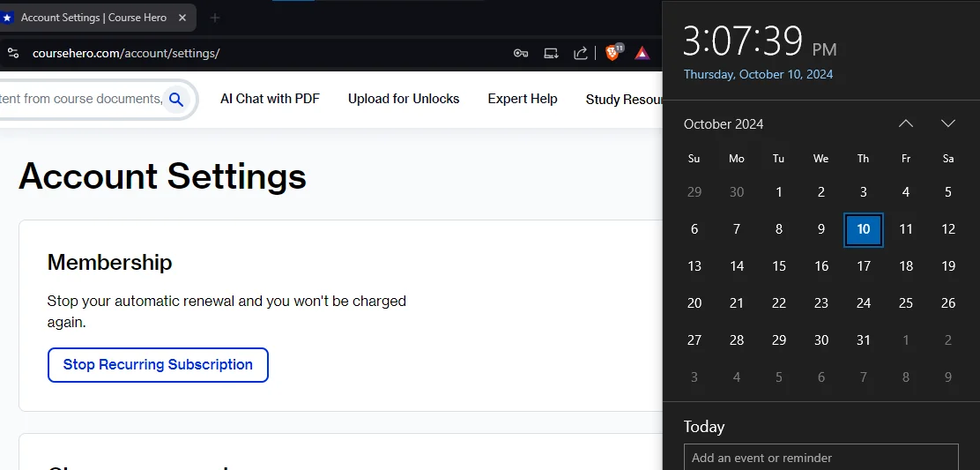Select October 31 in the calendar
Viewport: 980px width, 470px height.
(x=863, y=340)
